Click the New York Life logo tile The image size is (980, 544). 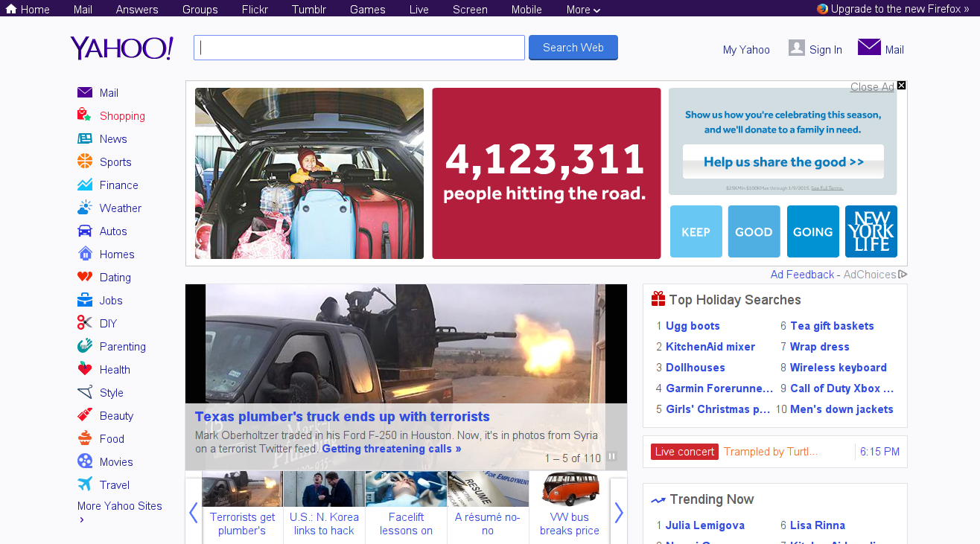point(871,231)
